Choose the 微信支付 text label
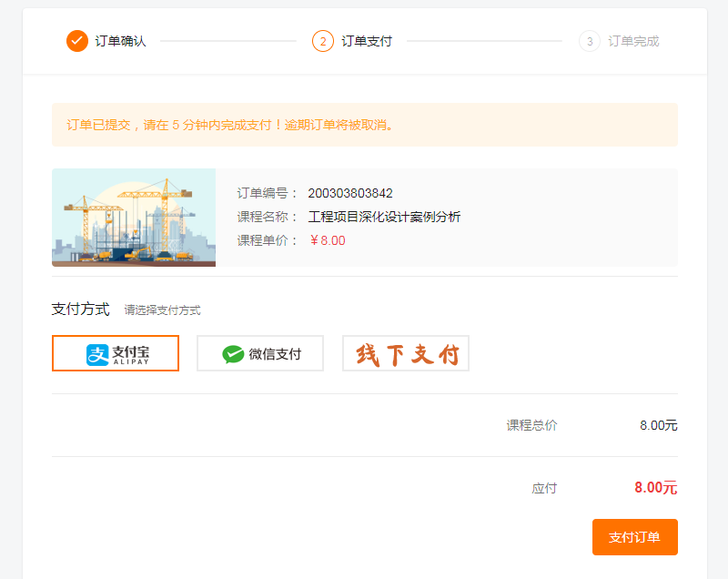This screenshot has height=579, width=728. pos(275,354)
